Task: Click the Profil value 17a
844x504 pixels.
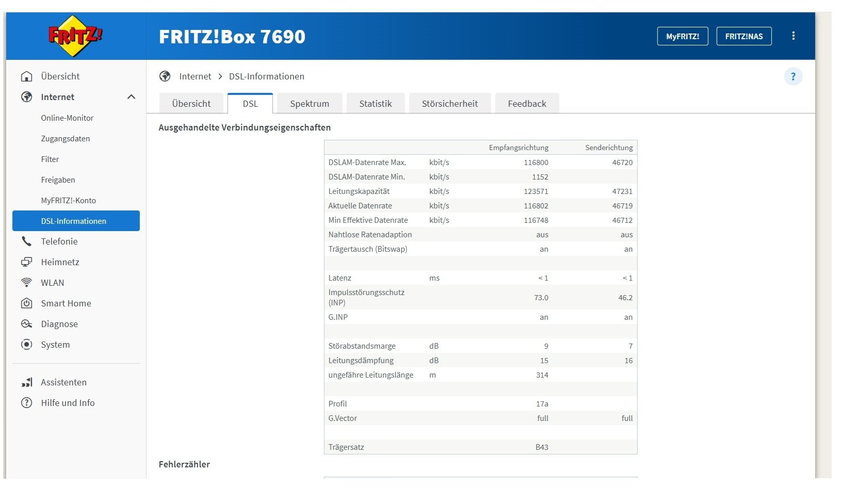Action: point(542,403)
